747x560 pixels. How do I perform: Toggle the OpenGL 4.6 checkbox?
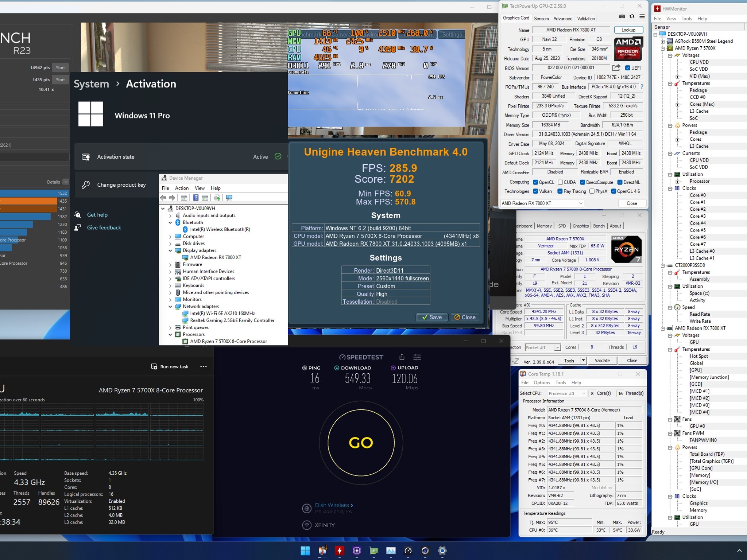(614, 191)
